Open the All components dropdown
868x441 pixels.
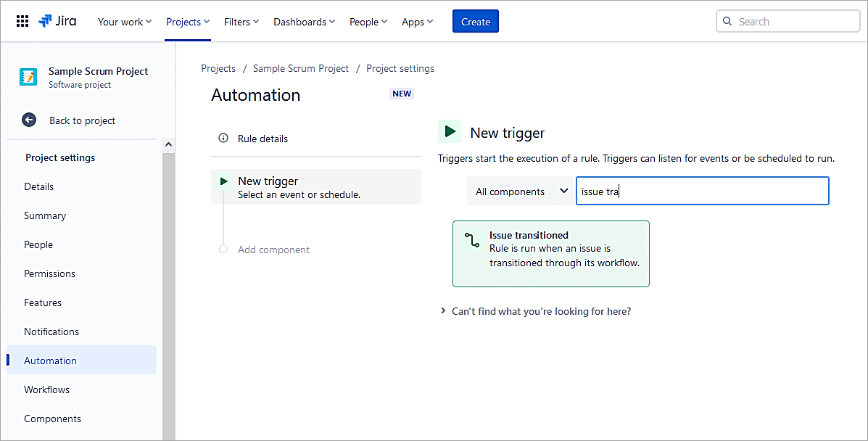tap(521, 191)
